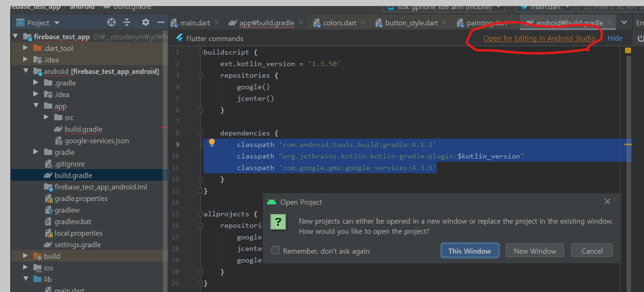Fold the buildscript block on line 1
The image size is (644, 292).
click(200, 52)
